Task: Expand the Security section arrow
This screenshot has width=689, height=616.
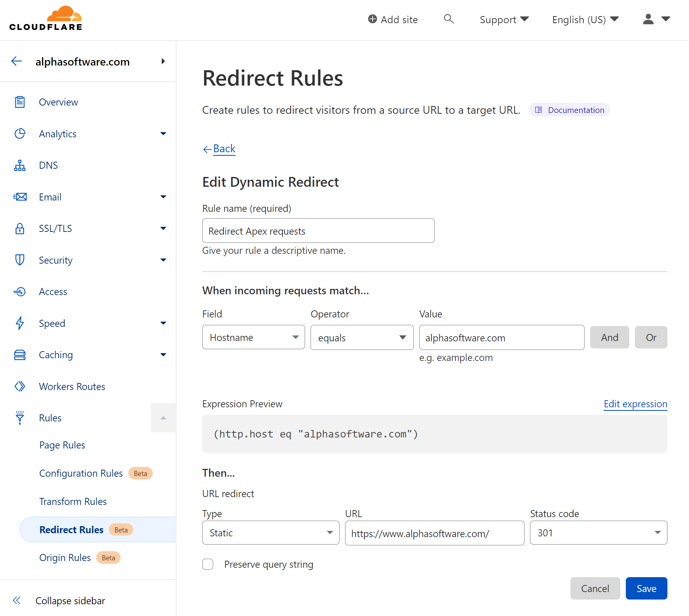Action: pos(163,260)
